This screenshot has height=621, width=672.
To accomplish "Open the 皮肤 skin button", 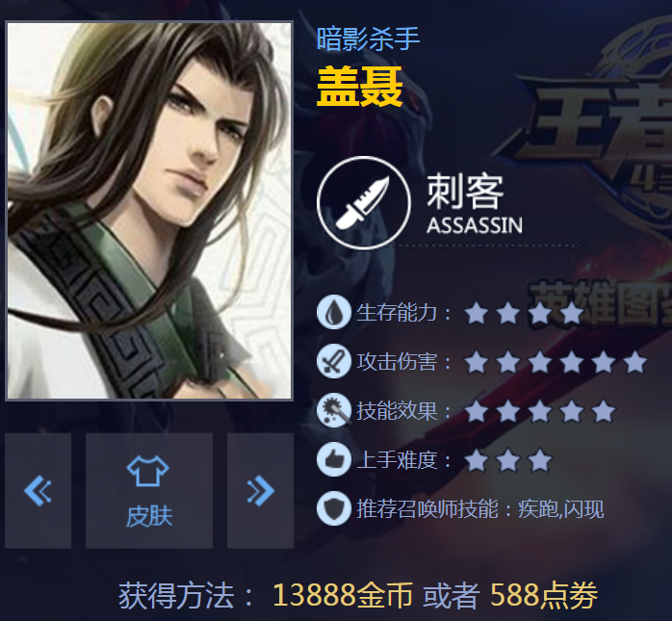I will pos(149,491).
